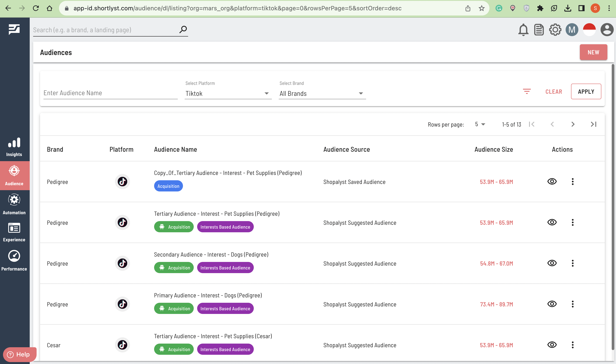Click the red filter lines icon
616x364 pixels.
(x=527, y=92)
